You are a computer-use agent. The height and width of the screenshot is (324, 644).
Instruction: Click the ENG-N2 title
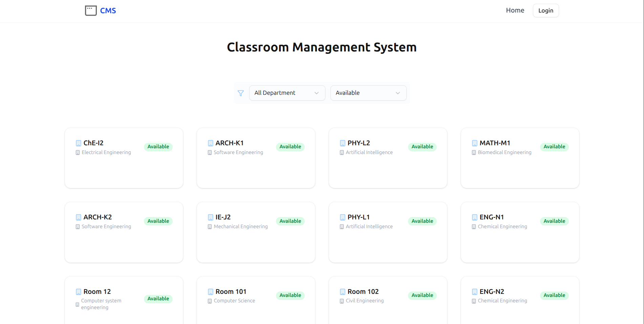click(x=492, y=292)
